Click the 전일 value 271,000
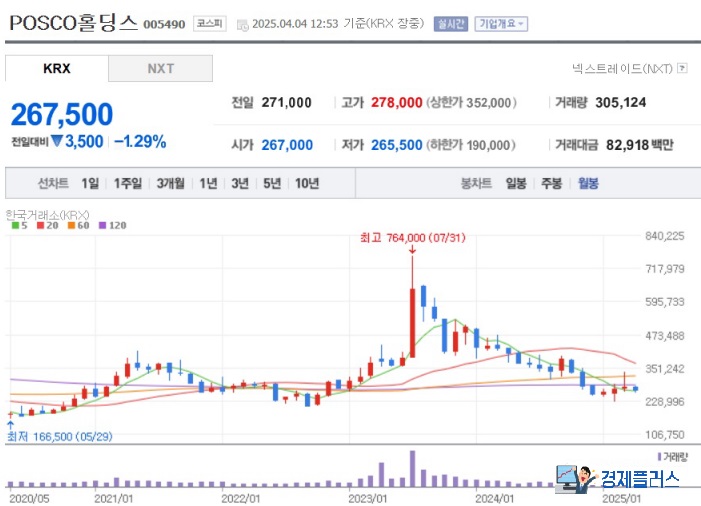Image resolution: width=701 pixels, height=506 pixels. tap(287, 102)
